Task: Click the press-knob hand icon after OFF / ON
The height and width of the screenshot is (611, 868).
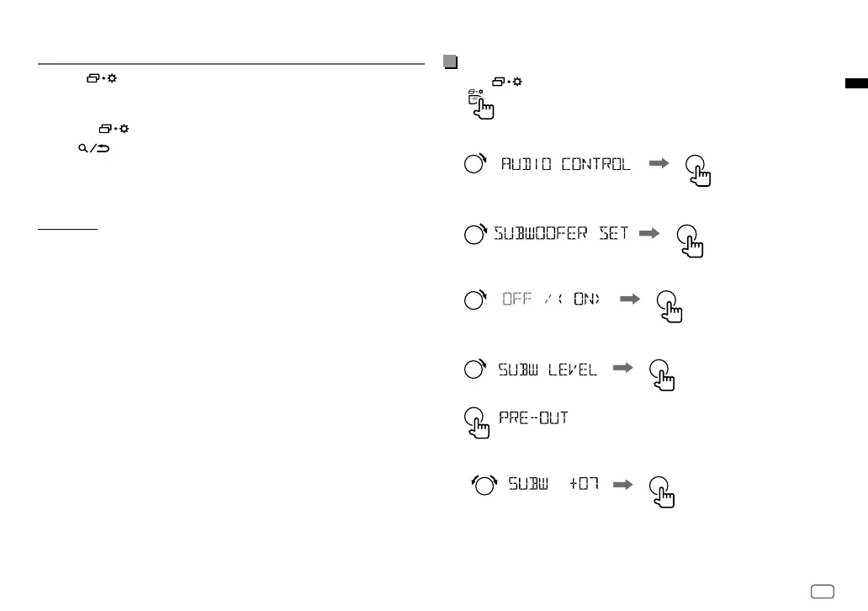Action: [670, 306]
